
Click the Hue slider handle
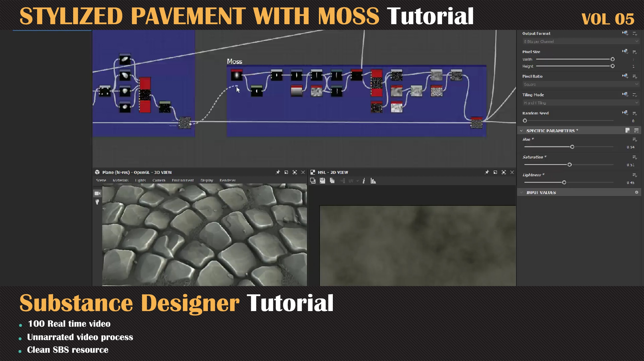click(572, 147)
